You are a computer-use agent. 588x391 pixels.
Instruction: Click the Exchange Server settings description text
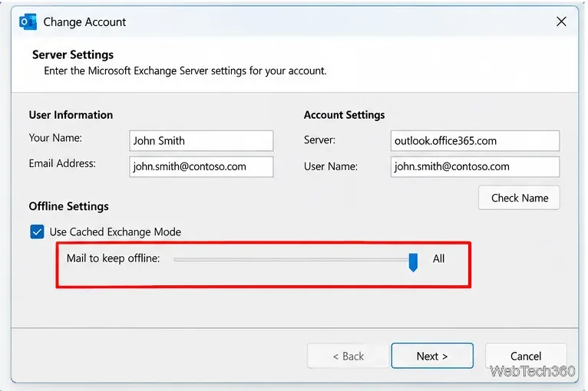coord(185,71)
